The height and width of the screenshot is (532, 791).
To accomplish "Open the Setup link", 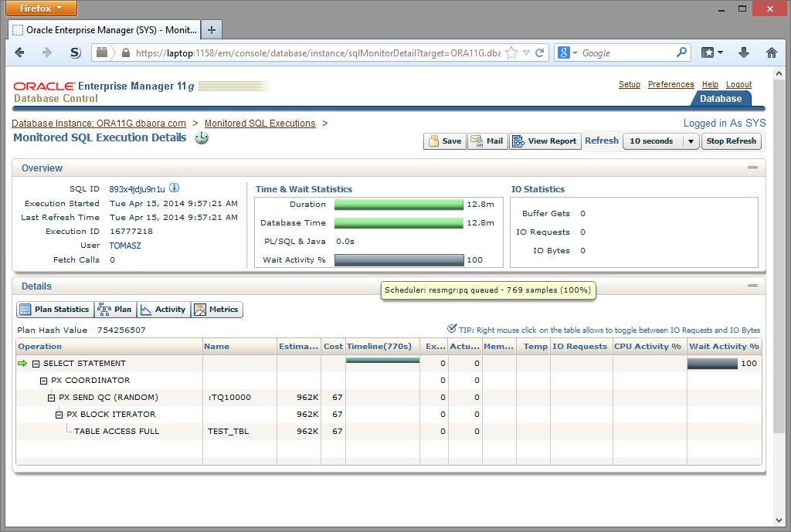I will (x=629, y=84).
